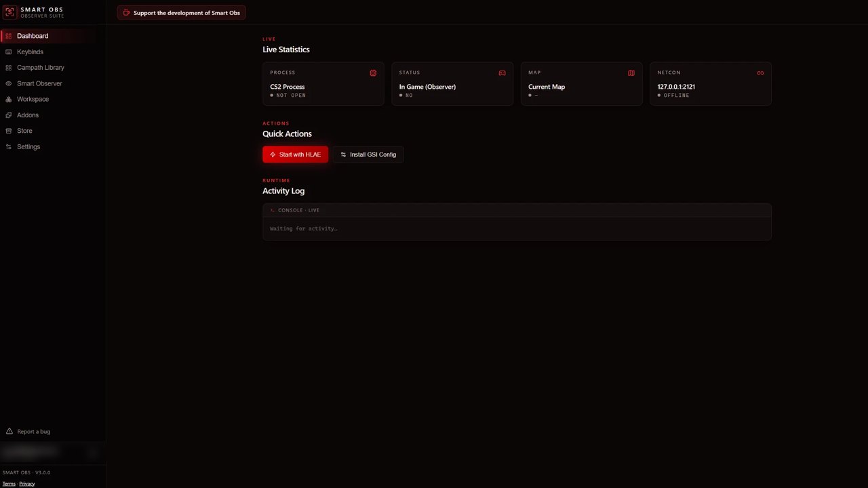Click the chip icon on Process card
This screenshot has width=868, height=488.
(x=373, y=73)
